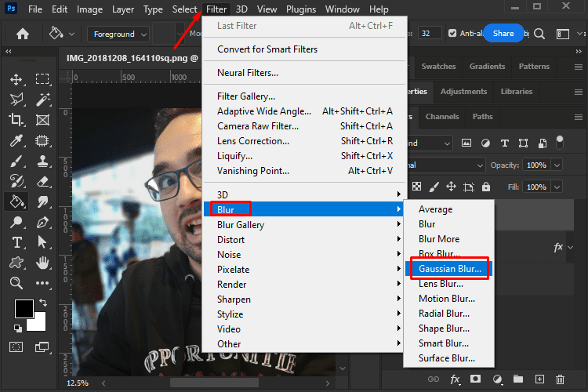The width and height of the screenshot is (588, 392).
Task: Open the layer filter kind dropdown
Action: click(430, 143)
